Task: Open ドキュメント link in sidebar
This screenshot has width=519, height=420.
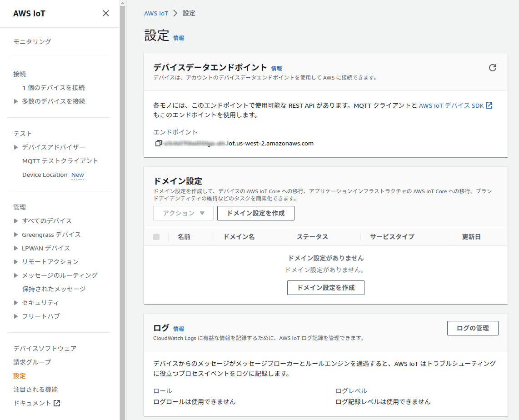Action: [32, 403]
